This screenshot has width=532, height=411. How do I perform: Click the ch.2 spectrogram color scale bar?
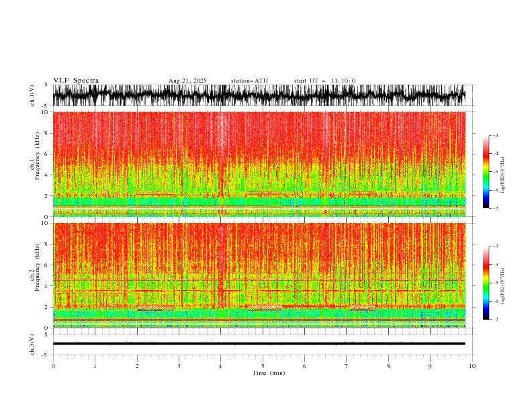click(x=486, y=283)
